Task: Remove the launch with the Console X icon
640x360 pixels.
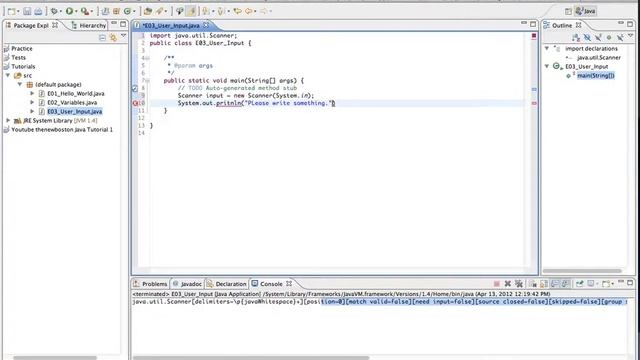Action: (508, 284)
